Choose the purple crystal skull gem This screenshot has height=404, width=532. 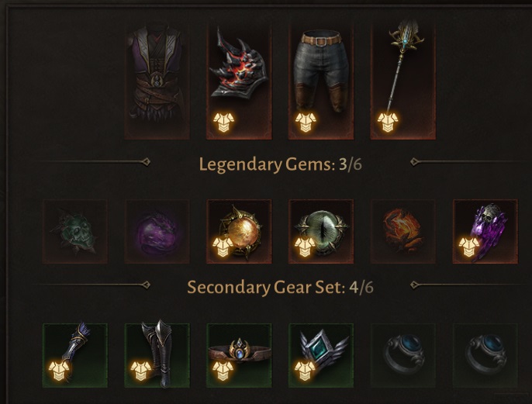click(485, 232)
